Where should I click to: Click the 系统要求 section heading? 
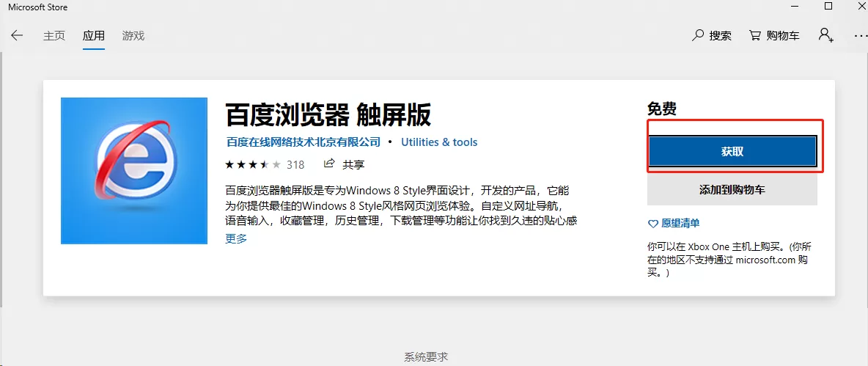pyautogui.click(x=426, y=357)
